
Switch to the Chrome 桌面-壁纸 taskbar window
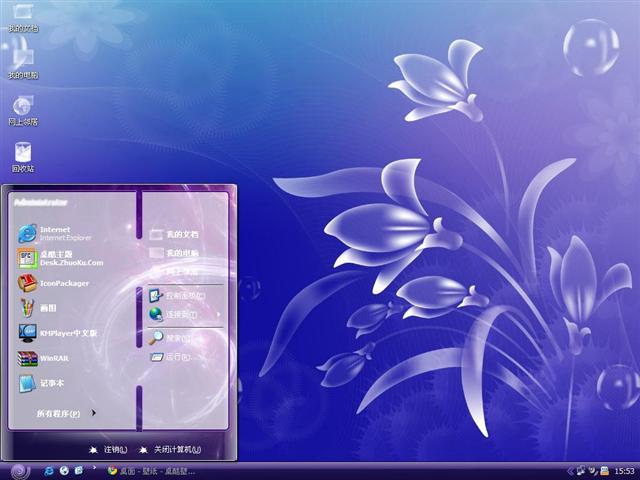(151, 471)
